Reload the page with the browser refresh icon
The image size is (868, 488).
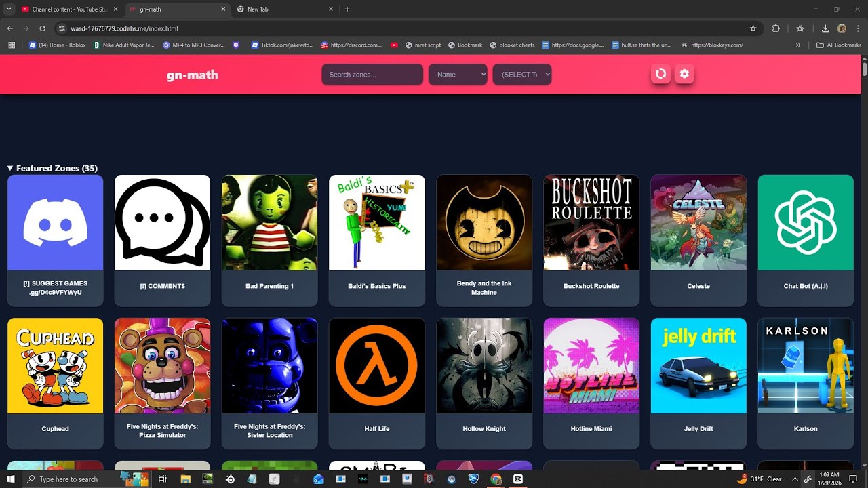[43, 28]
